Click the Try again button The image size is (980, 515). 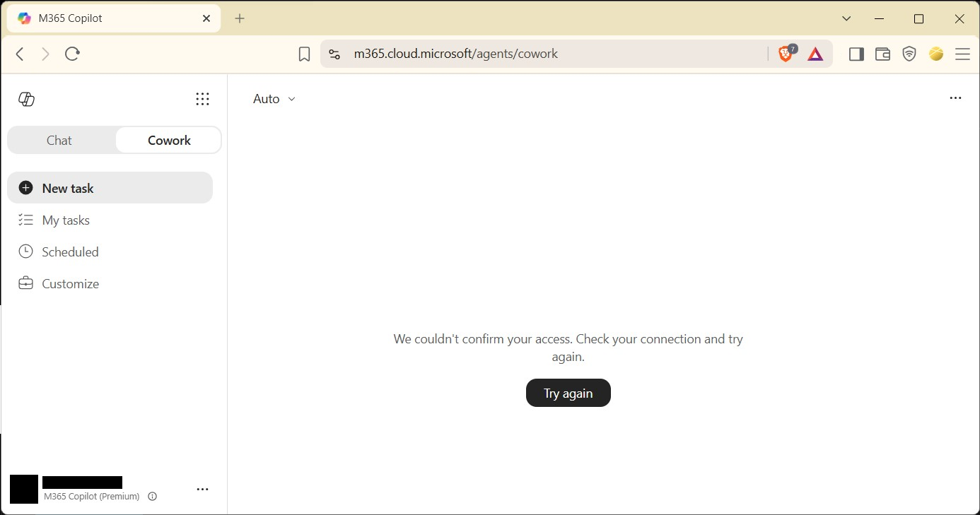pyautogui.click(x=568, y=393)
